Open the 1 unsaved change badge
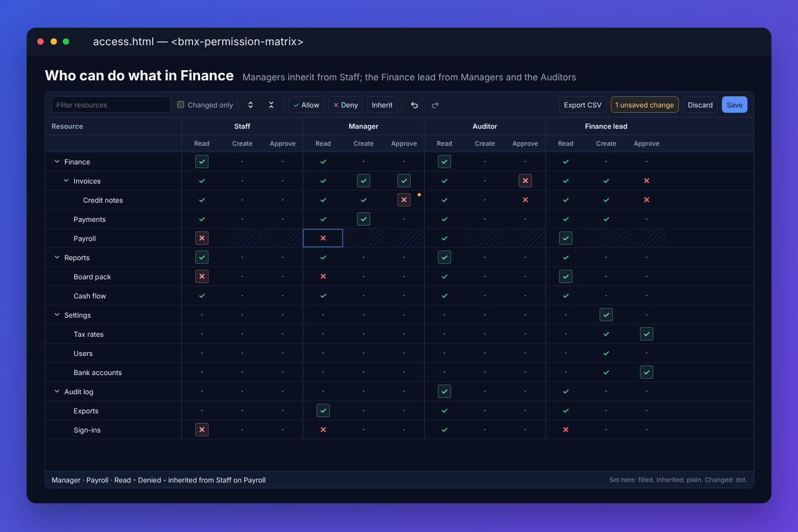Viewport: 798px width, 532px height. [645, 105]
